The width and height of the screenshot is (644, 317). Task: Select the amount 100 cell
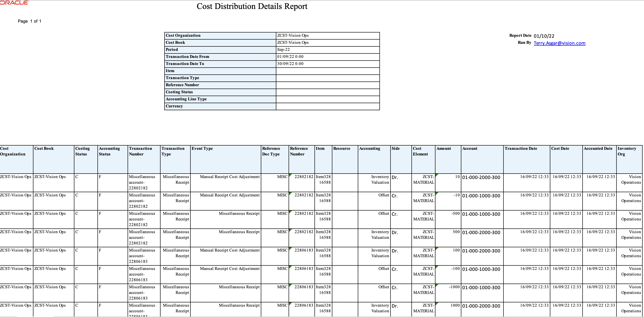click(x=448, y=256)
